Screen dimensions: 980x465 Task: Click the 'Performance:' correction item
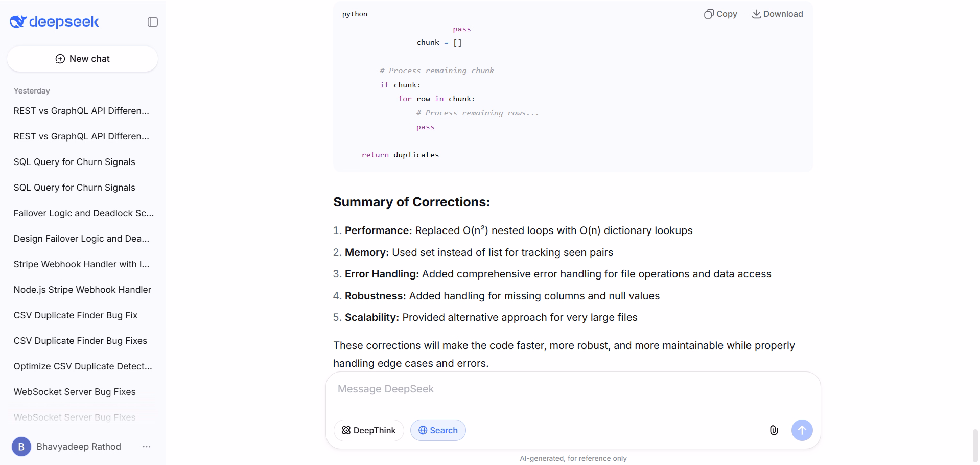pos(519,230)
